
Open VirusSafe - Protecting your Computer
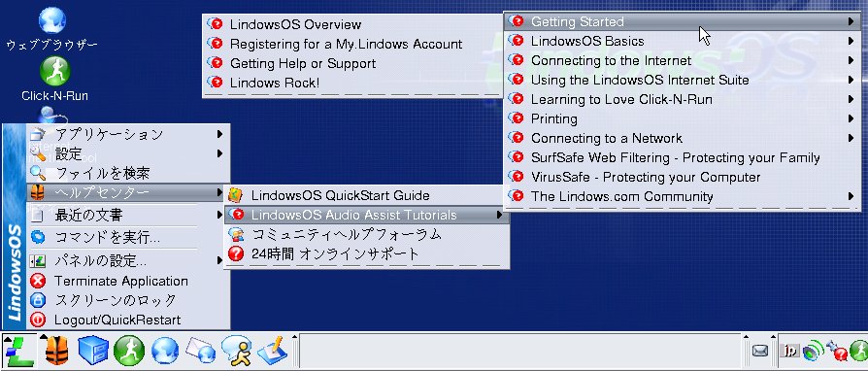(x=682, y=177)
